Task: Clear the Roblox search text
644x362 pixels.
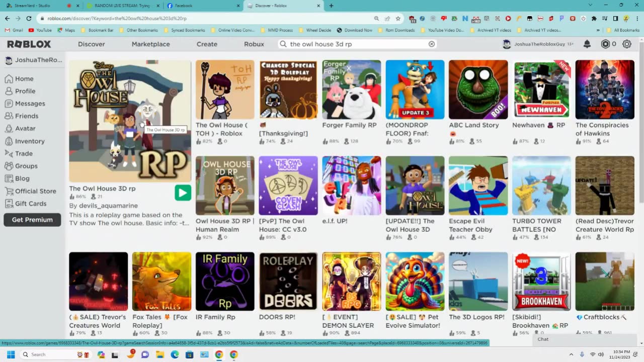Action: [431, 44]
